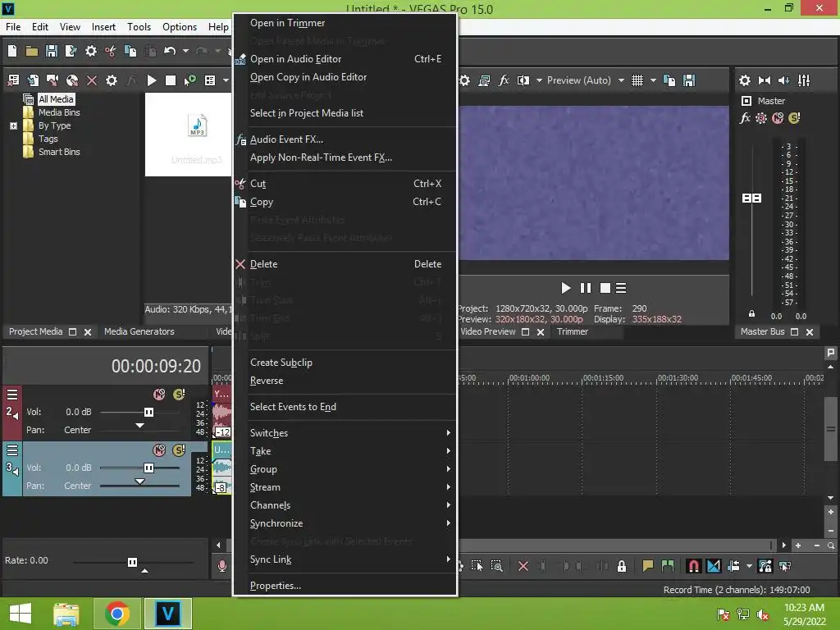Expand the overlays grid dropdown arrow

(653, 80)
